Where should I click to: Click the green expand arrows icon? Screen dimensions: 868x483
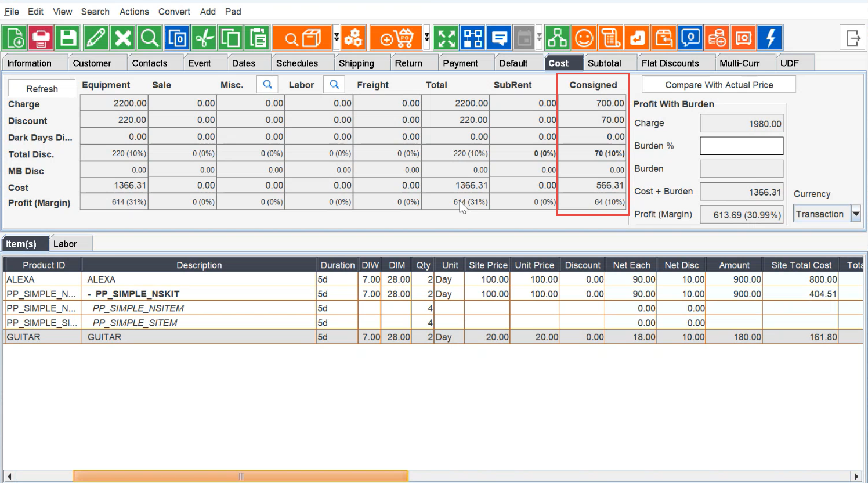point(446,38)
